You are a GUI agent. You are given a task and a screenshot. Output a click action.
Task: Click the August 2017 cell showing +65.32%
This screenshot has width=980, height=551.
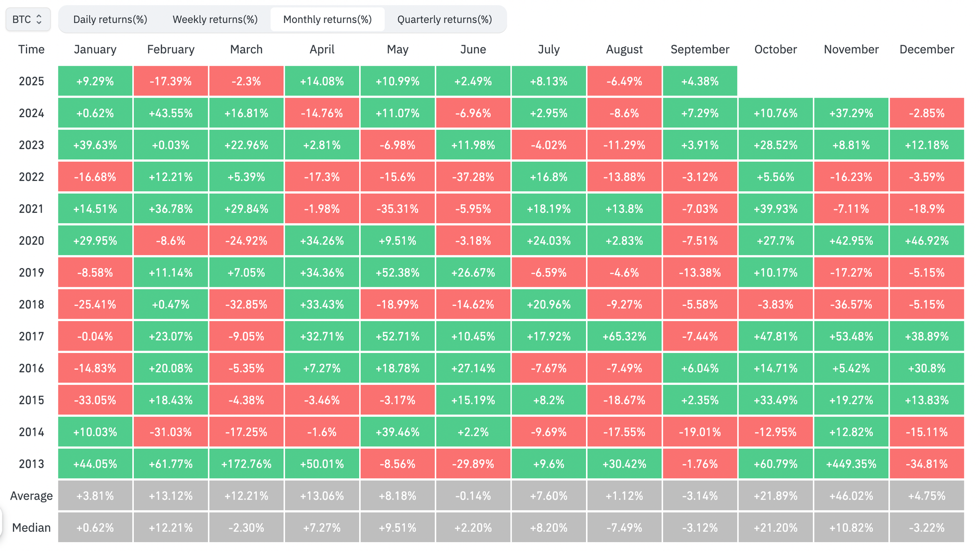(x=624, y=336)
